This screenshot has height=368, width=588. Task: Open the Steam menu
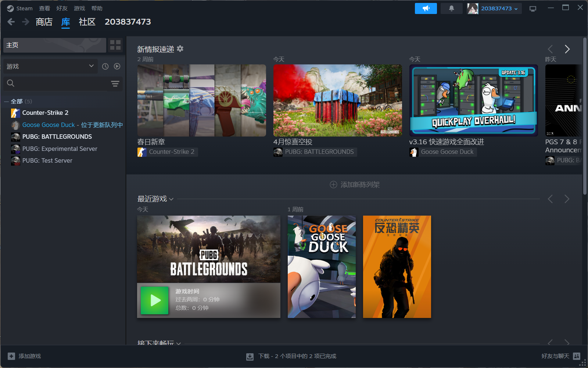click(24, 8)
